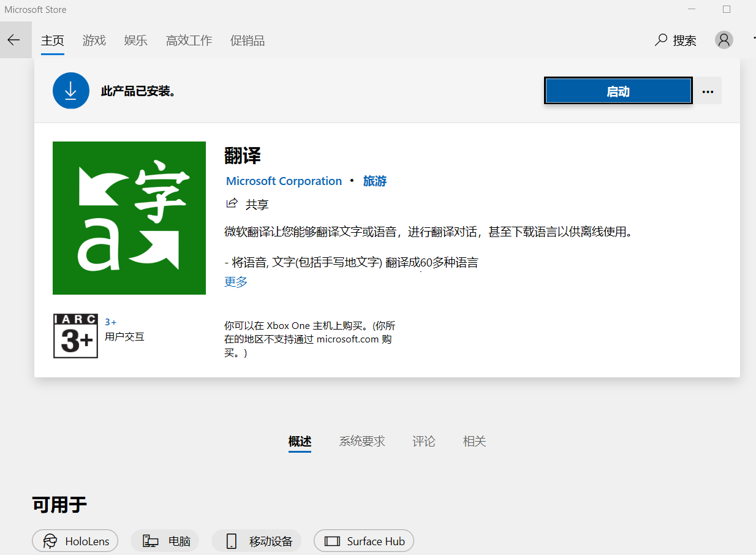Click the 3+ rating link

(x=111, y=322)
